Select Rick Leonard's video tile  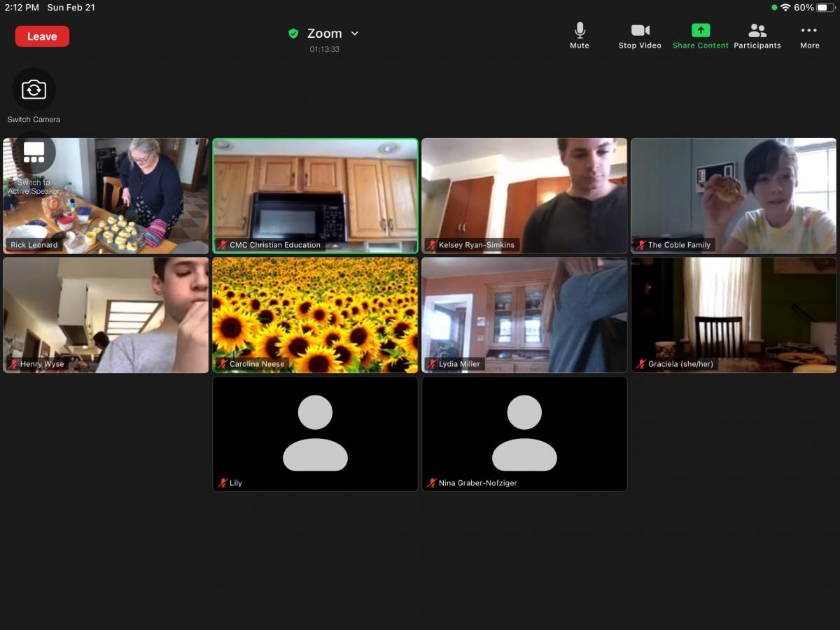click(106, 195)
